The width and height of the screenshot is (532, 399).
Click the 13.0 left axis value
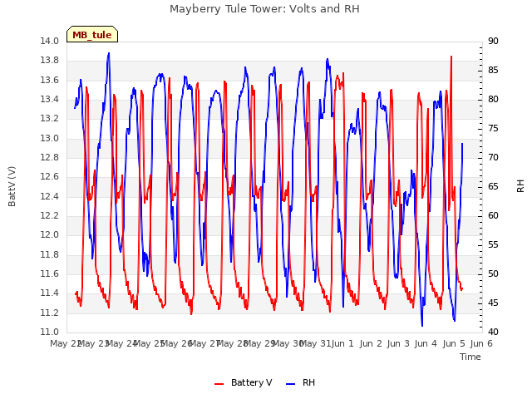(50, 138)
